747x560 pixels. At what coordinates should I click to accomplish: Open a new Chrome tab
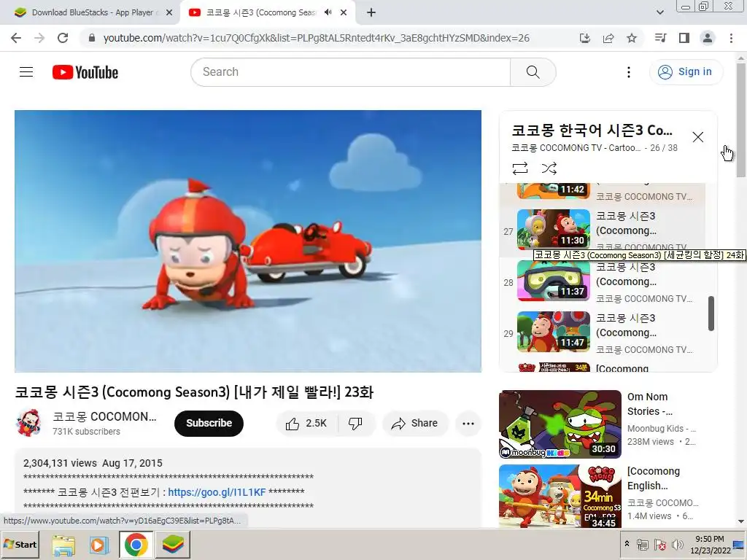pyautogui.click(x=371, y=13)
